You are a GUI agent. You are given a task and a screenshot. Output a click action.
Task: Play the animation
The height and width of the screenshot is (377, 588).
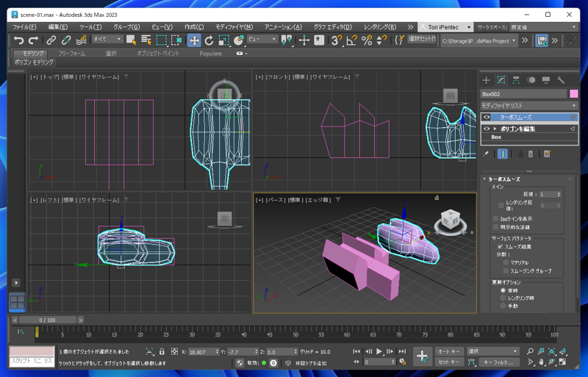(379, 351)
